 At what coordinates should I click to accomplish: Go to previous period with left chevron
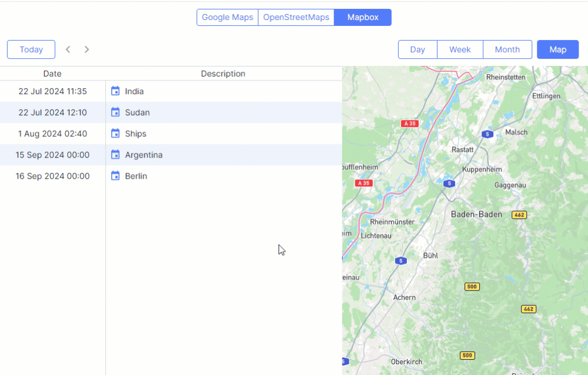pos(68,49)
